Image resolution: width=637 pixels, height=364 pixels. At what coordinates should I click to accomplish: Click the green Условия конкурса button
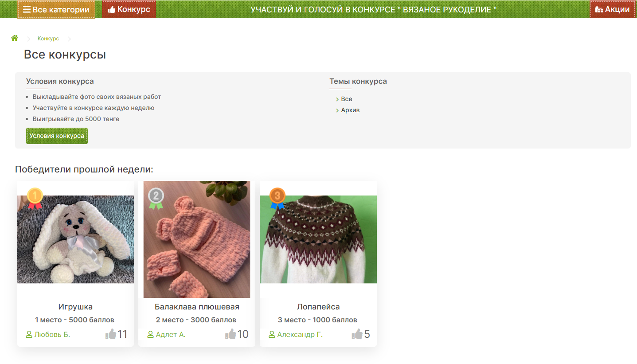coord(57,136)
